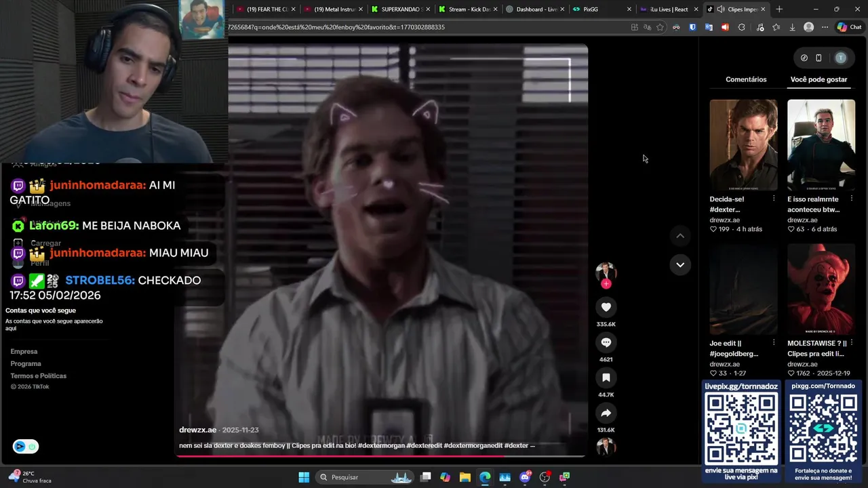868x488 pixels.
Task: Open Task View on the taskbar
Action: pyautogui.click(x=425, y=477)
